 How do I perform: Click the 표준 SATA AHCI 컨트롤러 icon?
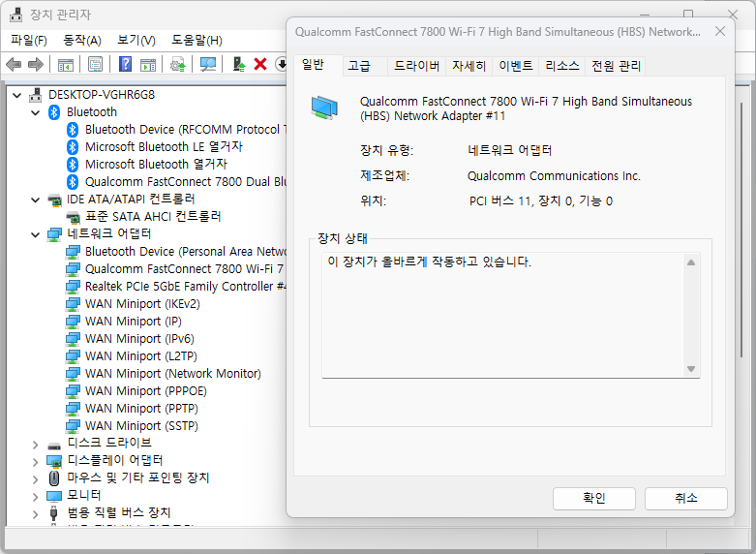click(x=73, y=217)
